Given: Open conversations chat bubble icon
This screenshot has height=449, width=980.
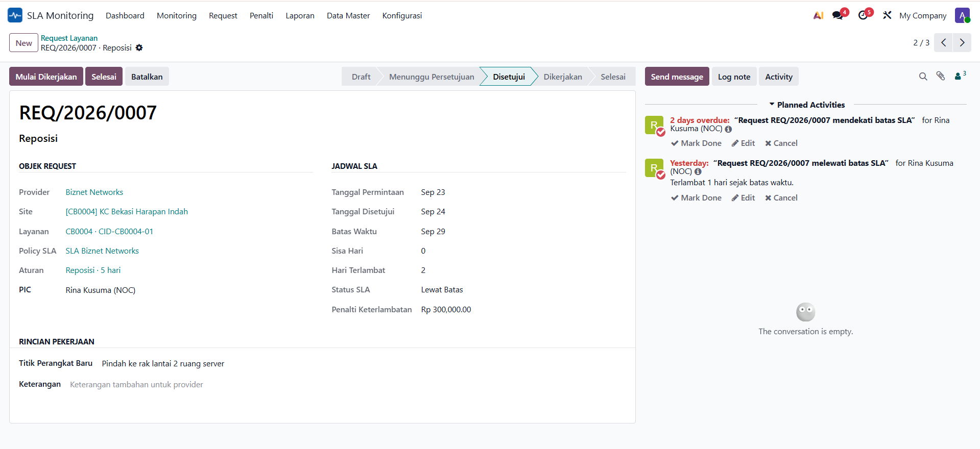Looking at the screenshot, I should click(838, 15).
